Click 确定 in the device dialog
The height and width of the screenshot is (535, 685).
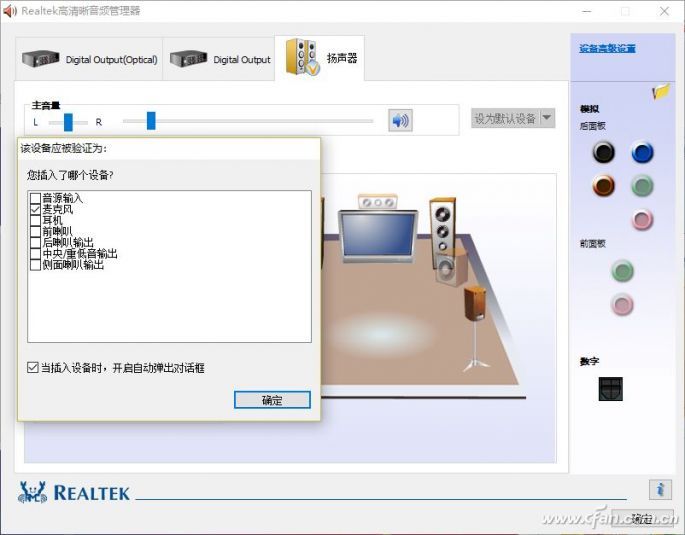point(272,400)
